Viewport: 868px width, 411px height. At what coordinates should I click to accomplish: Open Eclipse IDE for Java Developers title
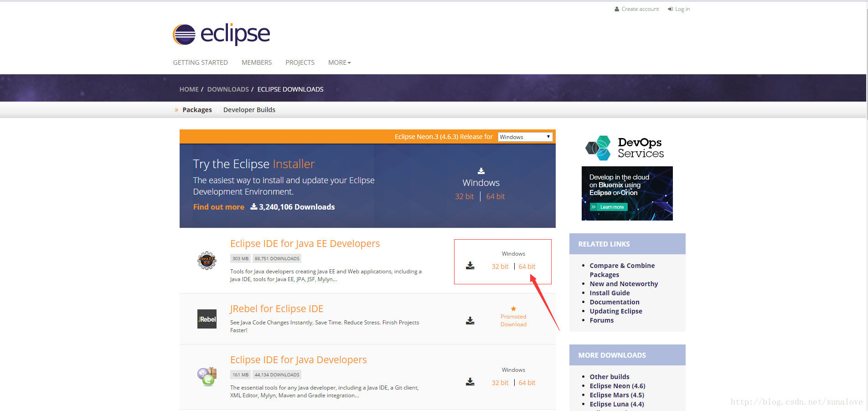coord(299,360)
